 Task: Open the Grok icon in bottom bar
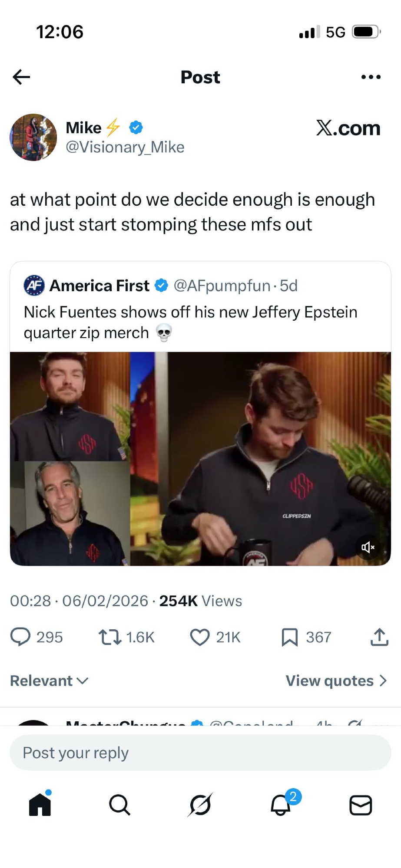click(200, 805)
